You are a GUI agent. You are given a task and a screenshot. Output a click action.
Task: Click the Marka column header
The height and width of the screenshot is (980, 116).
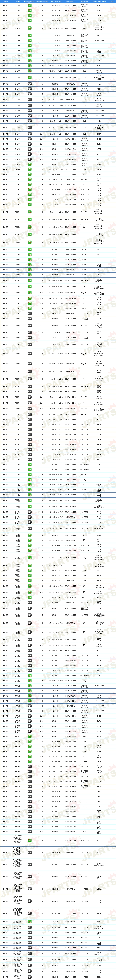pyautogui.click(x=6, y=1)
